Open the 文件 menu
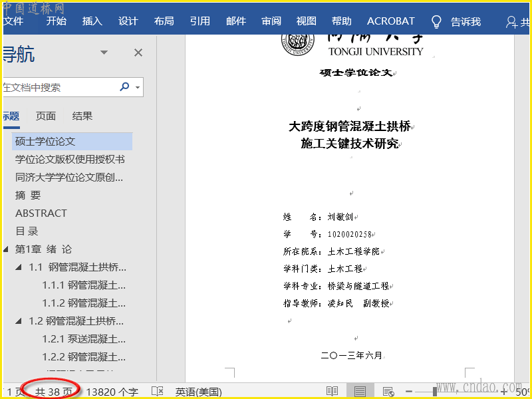The image size is (532, 399). click(13, 21)
